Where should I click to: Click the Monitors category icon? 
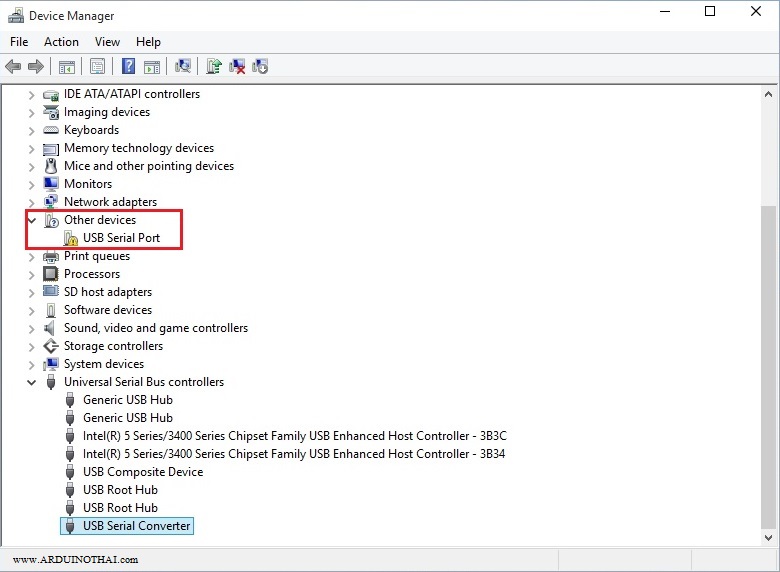click(51, 184)
